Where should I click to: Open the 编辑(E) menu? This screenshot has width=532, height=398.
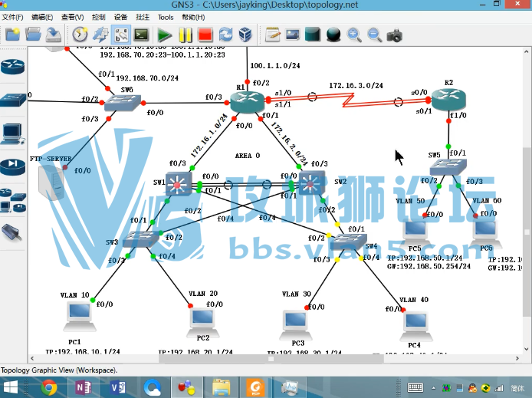(42, 18)
